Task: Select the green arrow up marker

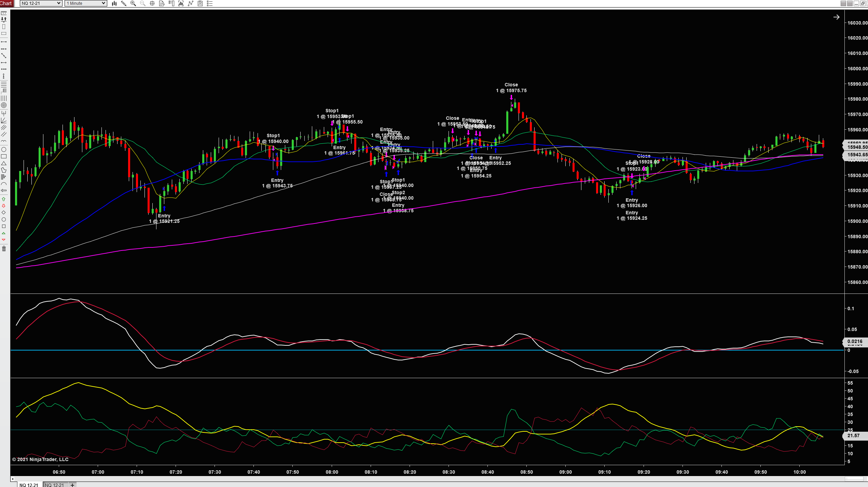Action: 4,199
